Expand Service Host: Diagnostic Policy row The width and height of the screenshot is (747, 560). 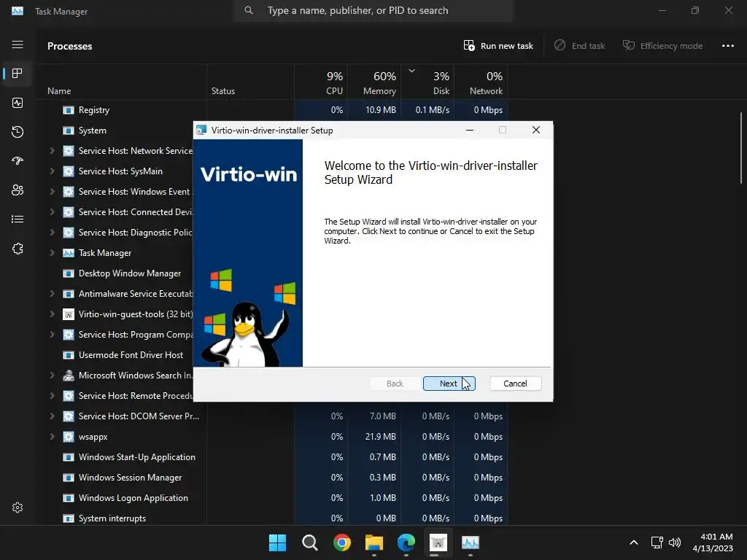[52, 233]
